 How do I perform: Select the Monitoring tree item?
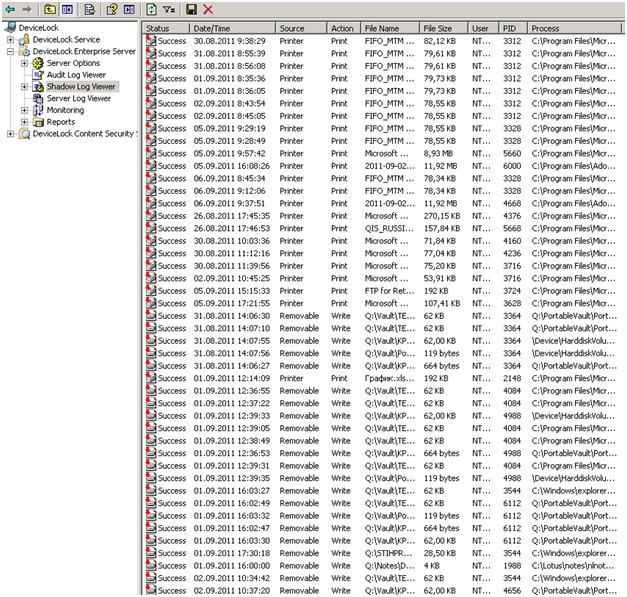(65, 110)
